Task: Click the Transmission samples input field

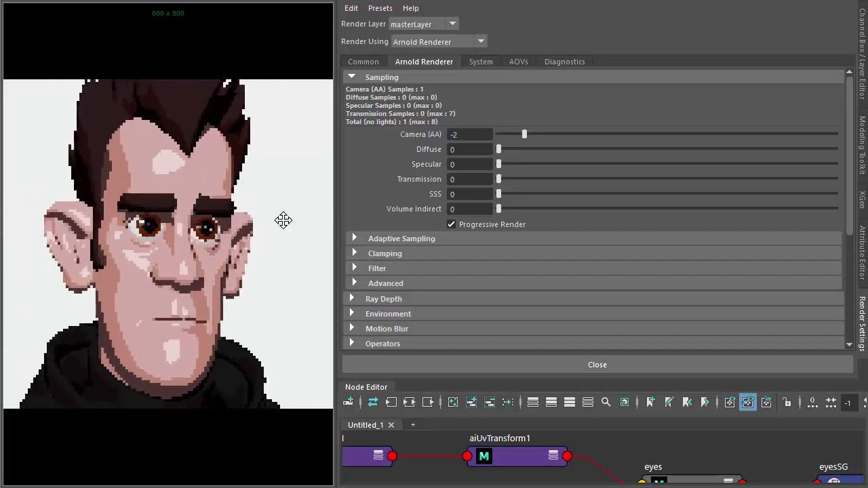Action: [469, 179]
